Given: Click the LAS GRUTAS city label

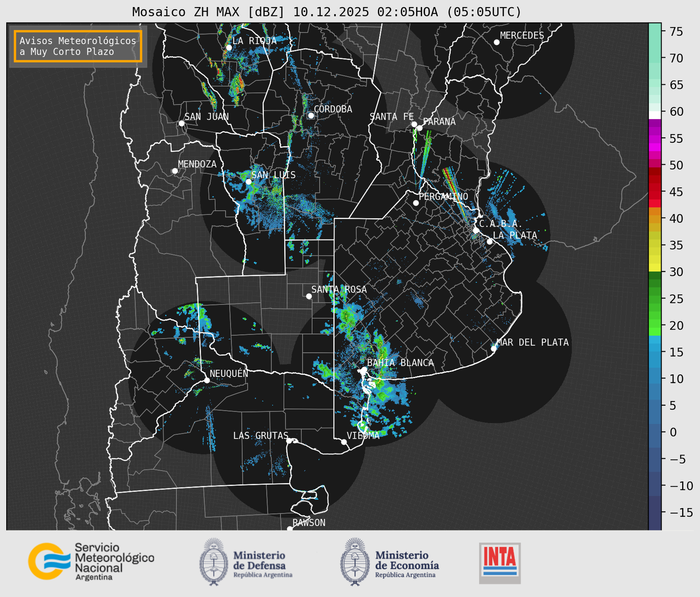Looking at the screenshot, I should pyautogui.click(x=261, y=436).
